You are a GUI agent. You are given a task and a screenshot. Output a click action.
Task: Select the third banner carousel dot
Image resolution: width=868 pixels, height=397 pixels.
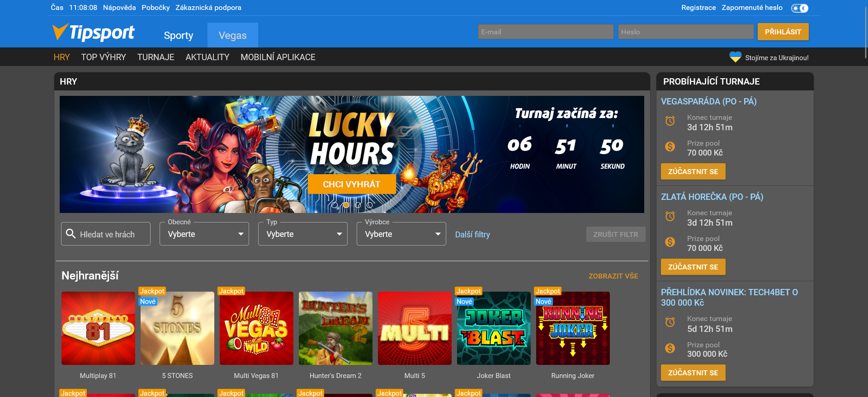point(358,205)
